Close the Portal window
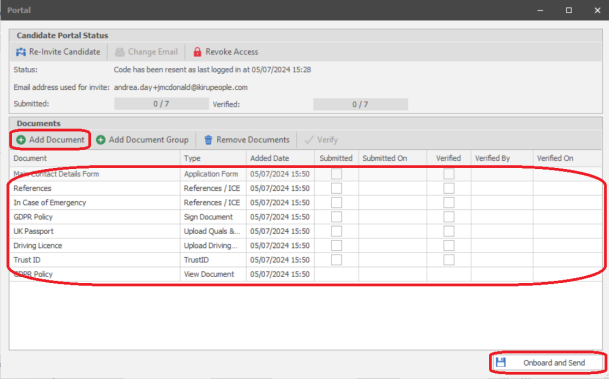 click(597, 10)
